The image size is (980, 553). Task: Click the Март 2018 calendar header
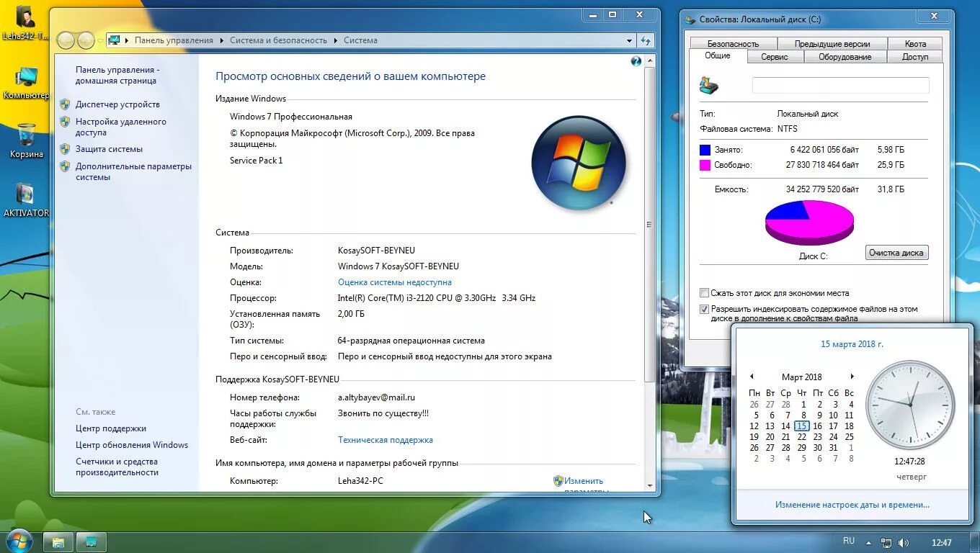801,377
